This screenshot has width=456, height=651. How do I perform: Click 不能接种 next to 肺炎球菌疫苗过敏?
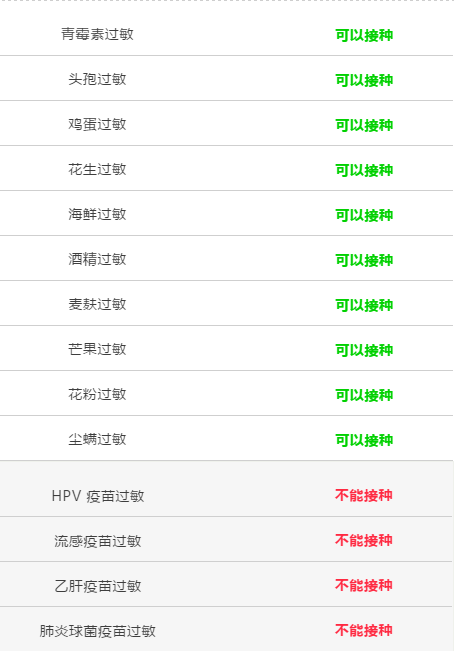tap(364, 630)
